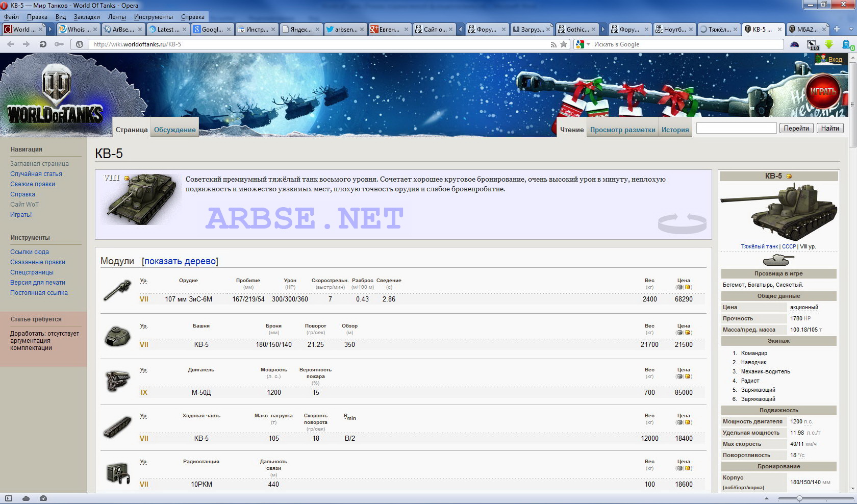Open the Закладки menu
The width and height of the screenshot is (857, 504).
coord(87,17)
